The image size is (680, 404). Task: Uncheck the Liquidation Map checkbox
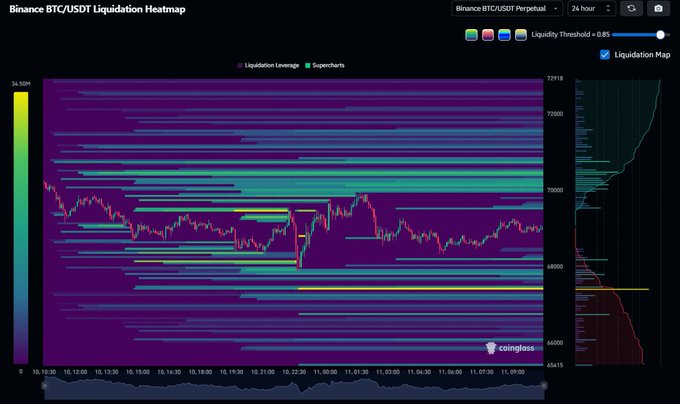point(604,55)
